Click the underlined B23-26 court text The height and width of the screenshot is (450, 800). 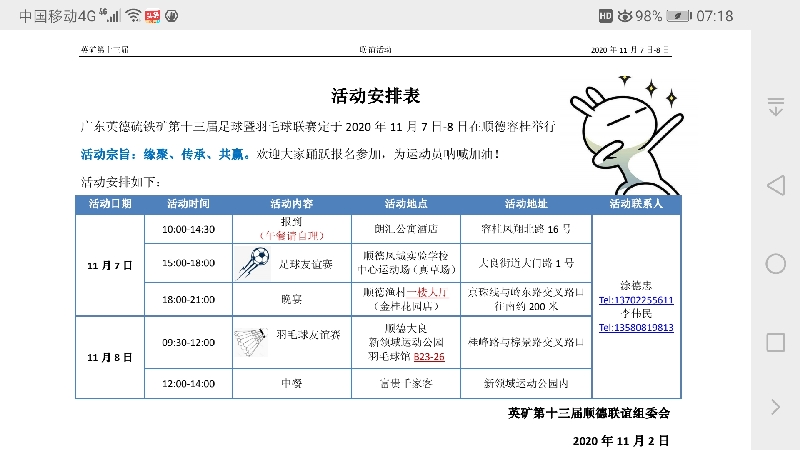(428, 355)
